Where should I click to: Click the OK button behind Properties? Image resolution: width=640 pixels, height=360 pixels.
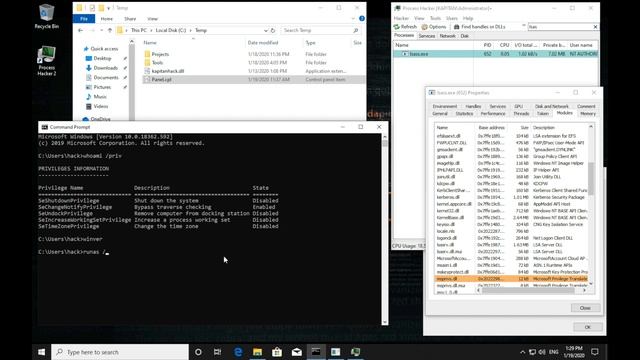tap(587, 327)
